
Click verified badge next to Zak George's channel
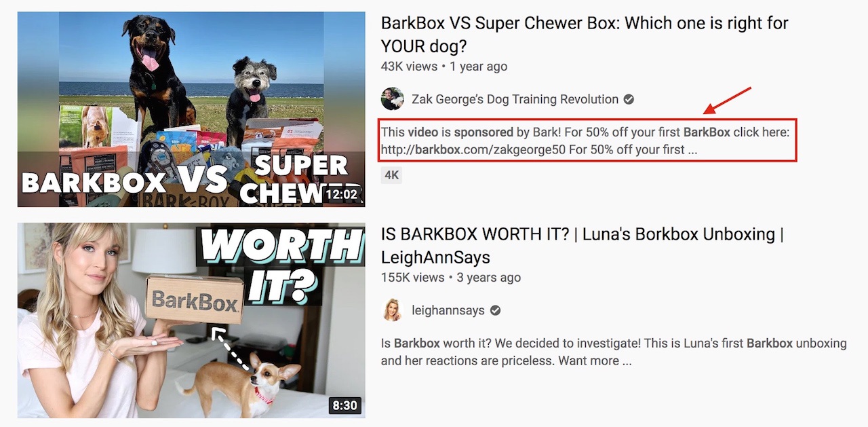tap(629, 100)
